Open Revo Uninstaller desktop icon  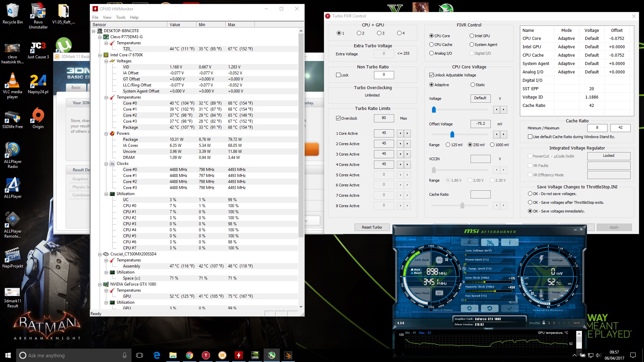point(38,16)
